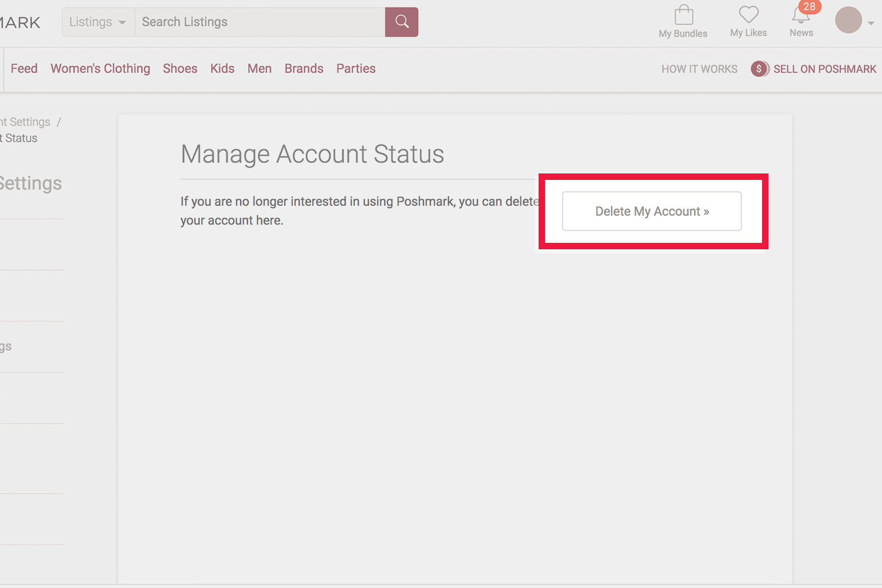This screenshot has height=588, width=882.
Task: View the Brands page
Action: [x=304, y=69]
